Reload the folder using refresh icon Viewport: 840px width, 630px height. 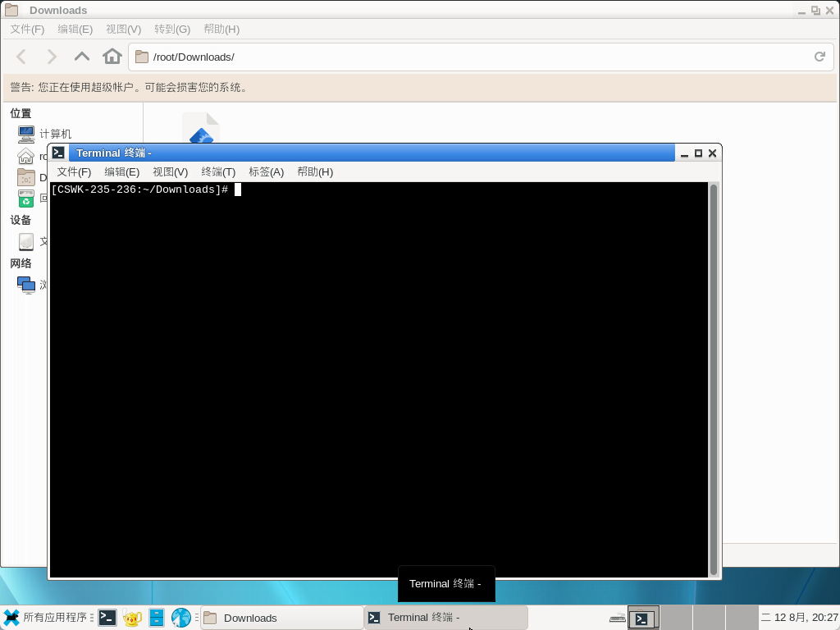[819, 57]
